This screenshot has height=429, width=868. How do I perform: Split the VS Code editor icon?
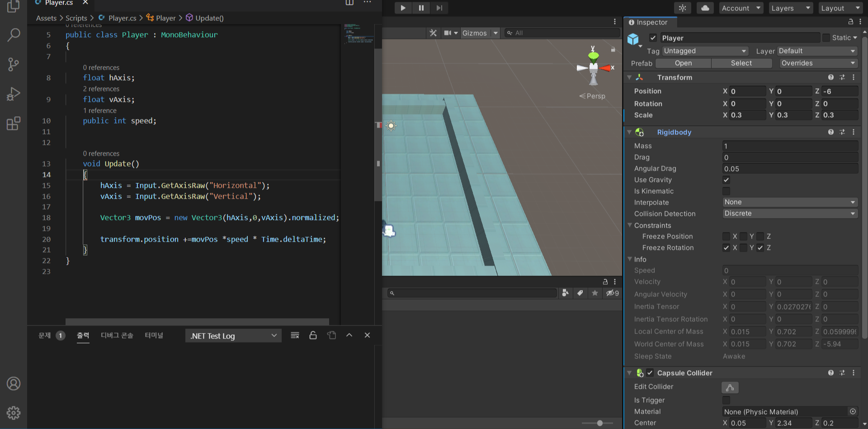tap(349, 3)
